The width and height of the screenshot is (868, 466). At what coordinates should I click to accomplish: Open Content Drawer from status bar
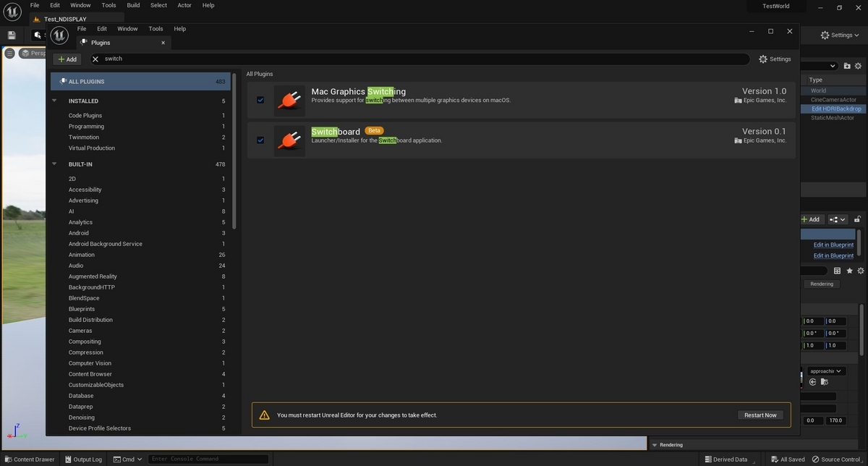tap(29, 459)
